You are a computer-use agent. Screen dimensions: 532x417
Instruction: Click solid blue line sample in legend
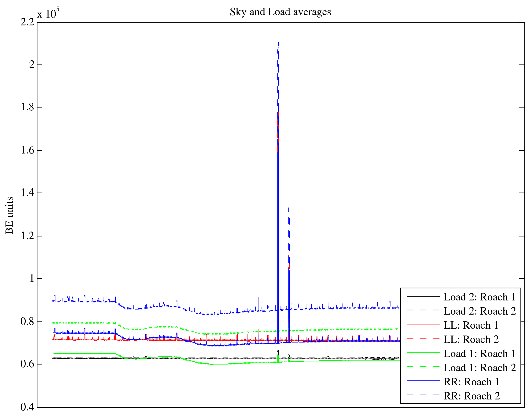pos(423,381)
